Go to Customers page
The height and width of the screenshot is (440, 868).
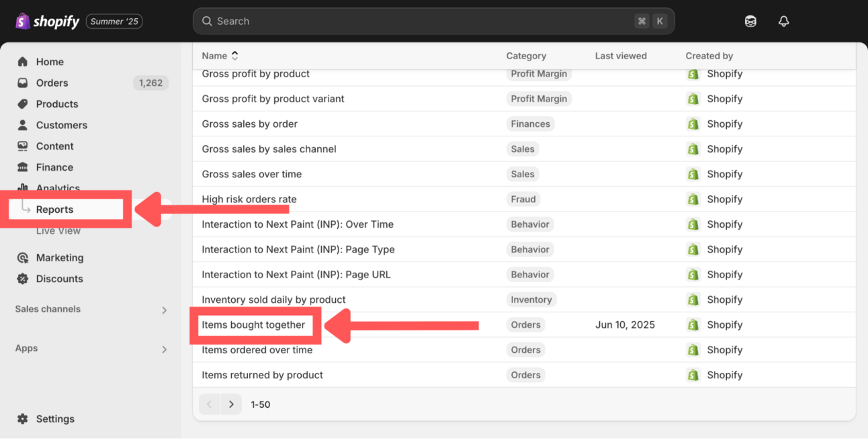click(x=62, y=125)
